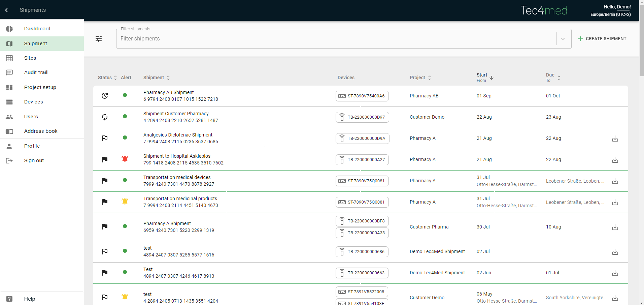Open the Filter shipments dropdown arrow
The height and width of the screenshot is (305, 644).
(563, 39)
